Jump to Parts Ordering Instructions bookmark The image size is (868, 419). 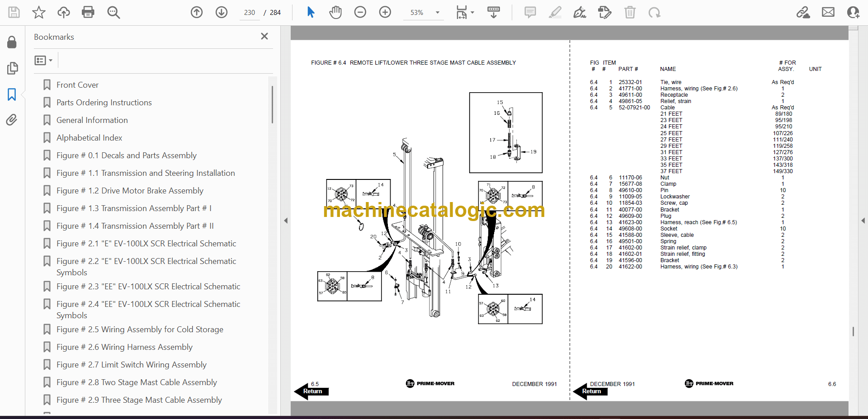104,103
